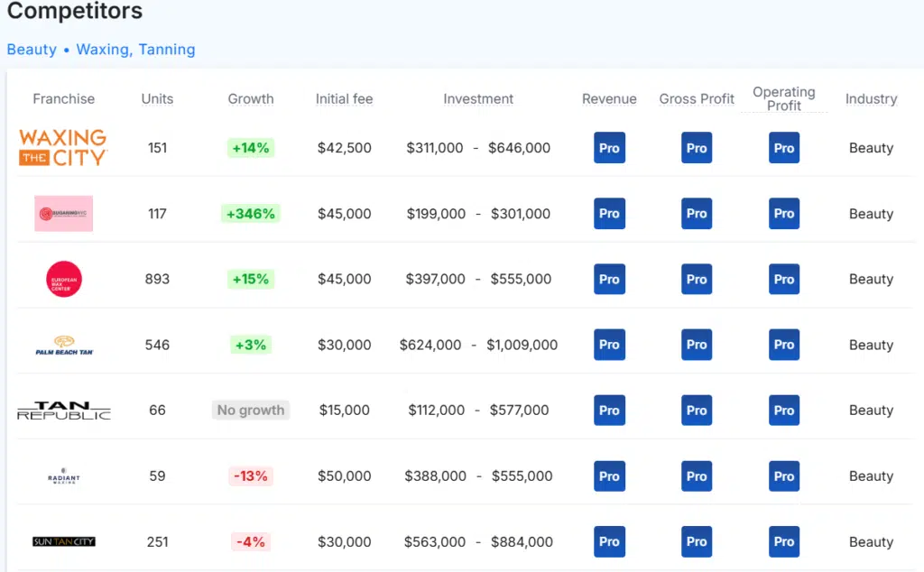Click the Competitors page heading

pos(75,11)
